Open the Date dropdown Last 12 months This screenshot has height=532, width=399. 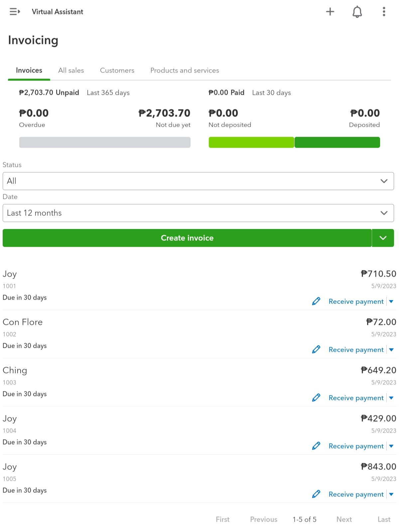(x=198, y=213)
